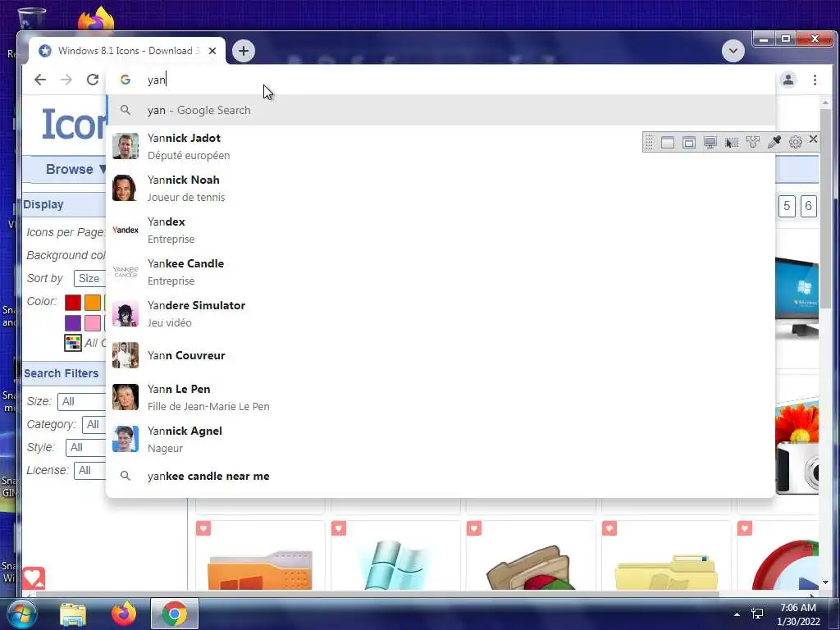This screenshot has height=630, width=840.
Task: Pick the Yann Le Pen suggestion
Action: tap(441, 397)
